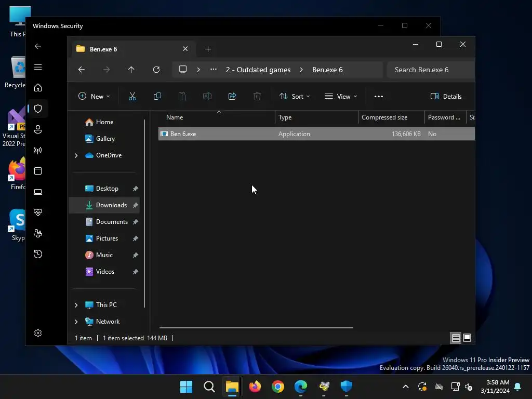
Task: Sort by Name column header
Action: (217, 117)
